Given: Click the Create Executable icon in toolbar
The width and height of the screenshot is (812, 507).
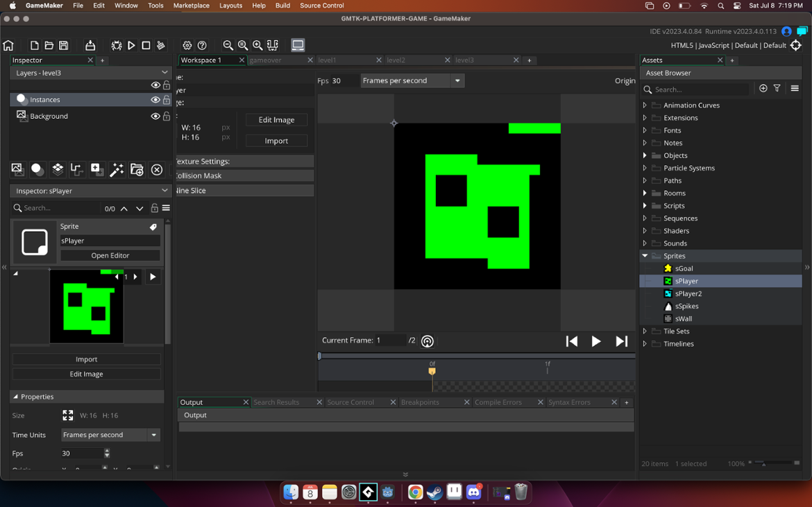Looking at the screenshot, I should 90,46.
